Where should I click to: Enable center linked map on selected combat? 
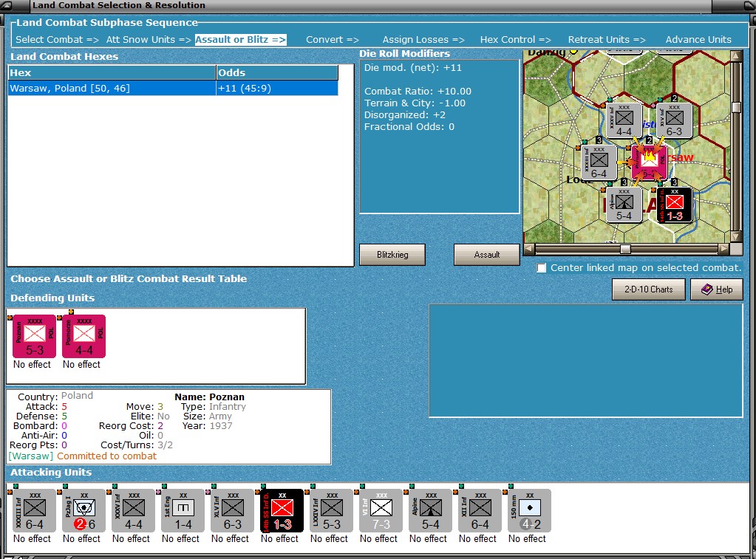click(542, 268)
